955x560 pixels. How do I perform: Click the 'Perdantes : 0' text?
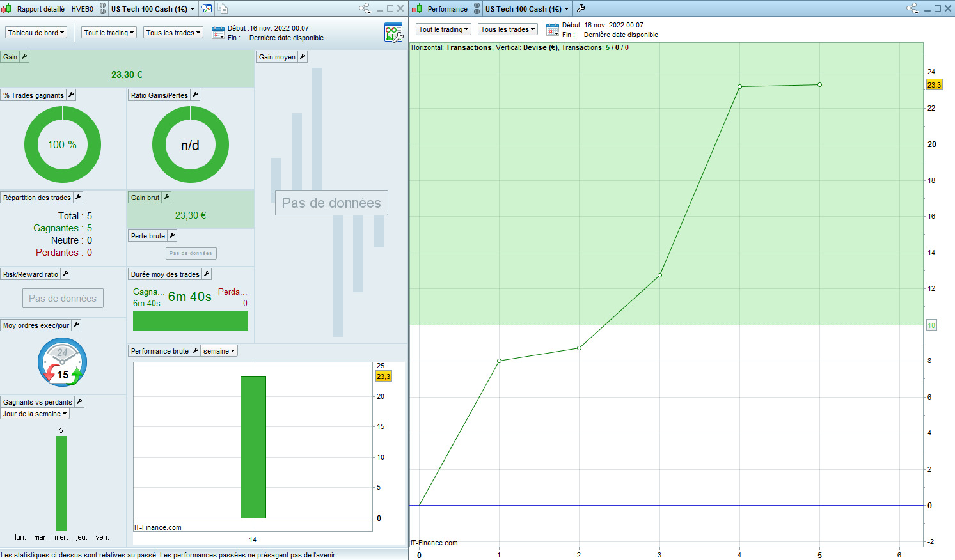(64, 253)
